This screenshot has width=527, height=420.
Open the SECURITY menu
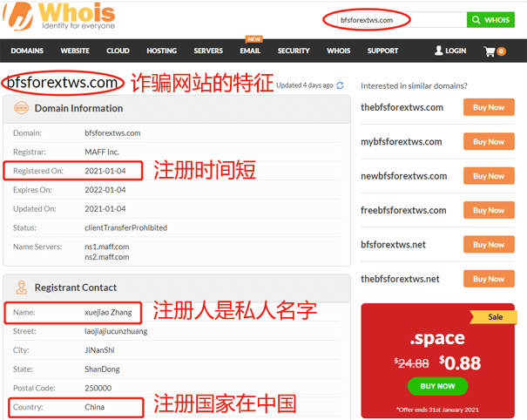click(x=294, y=51)
